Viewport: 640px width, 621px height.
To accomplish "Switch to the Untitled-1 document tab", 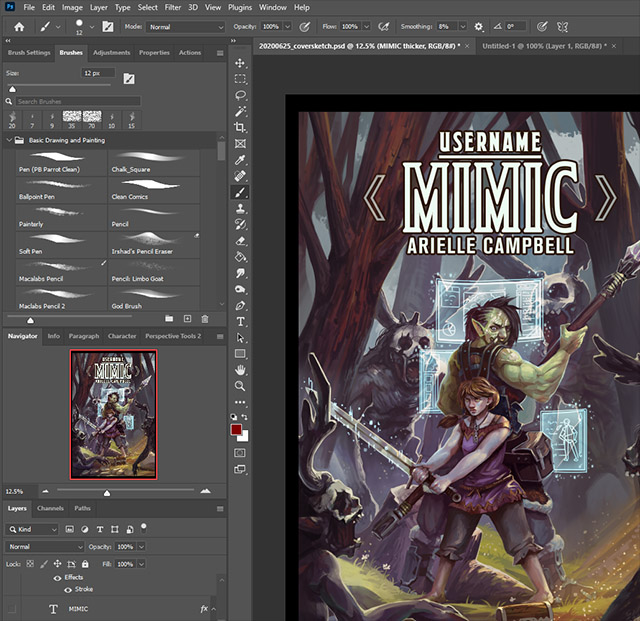I will tap(544, 46).
